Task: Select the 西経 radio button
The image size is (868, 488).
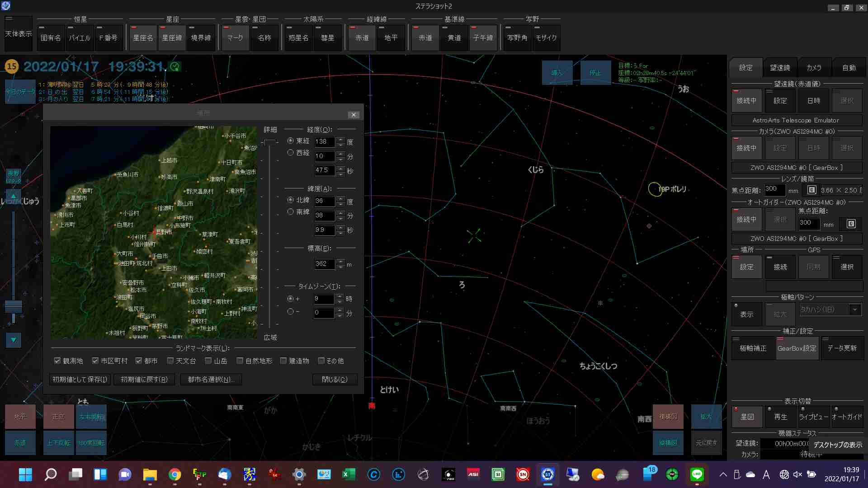Action: (x=290, y=153)
